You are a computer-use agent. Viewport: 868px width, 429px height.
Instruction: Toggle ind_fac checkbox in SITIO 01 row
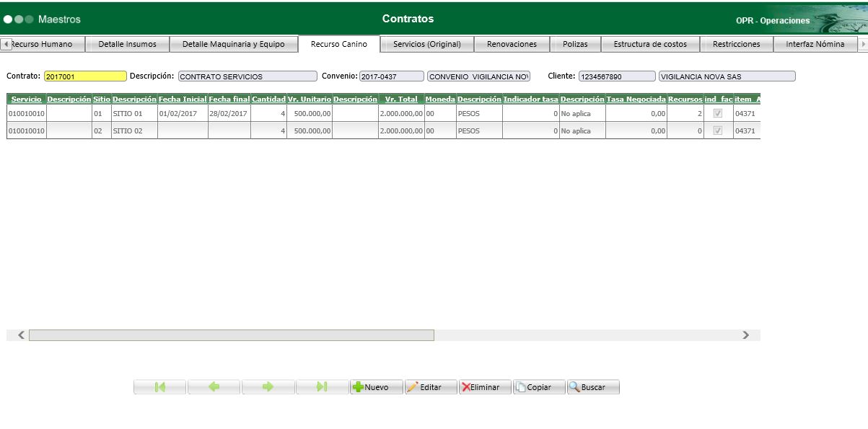[x=717, y=113]
